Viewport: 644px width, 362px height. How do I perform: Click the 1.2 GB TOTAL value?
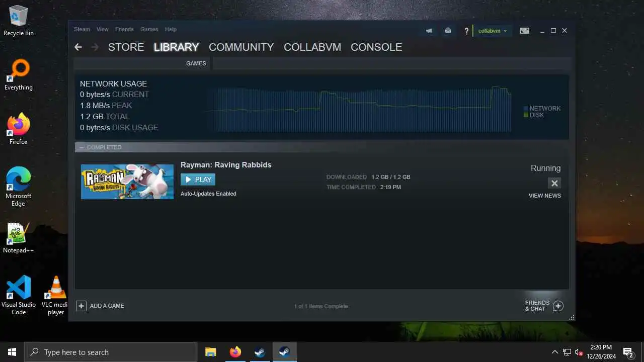105,117
